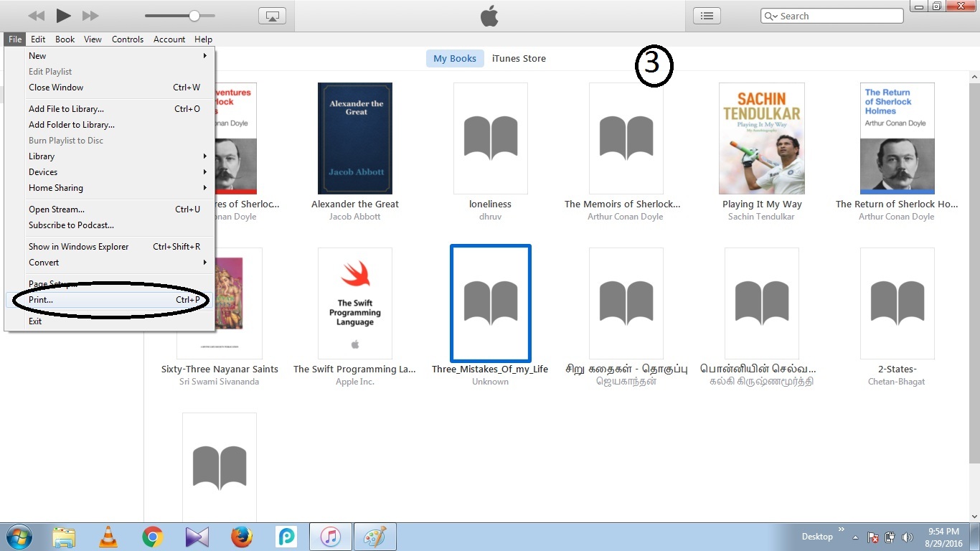Select the 2-States- book cover
980x551 pixels.
point(897,303)
